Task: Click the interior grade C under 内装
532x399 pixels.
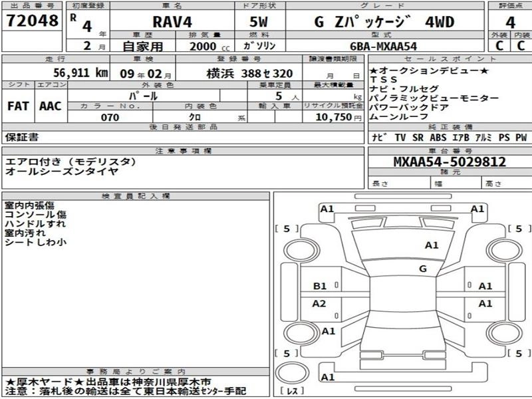Action: 521,45
